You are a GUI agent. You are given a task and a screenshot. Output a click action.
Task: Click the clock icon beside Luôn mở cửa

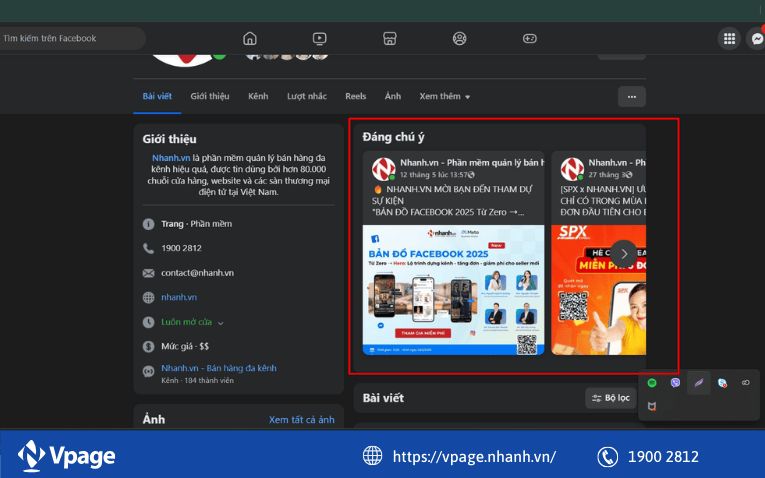148,322
